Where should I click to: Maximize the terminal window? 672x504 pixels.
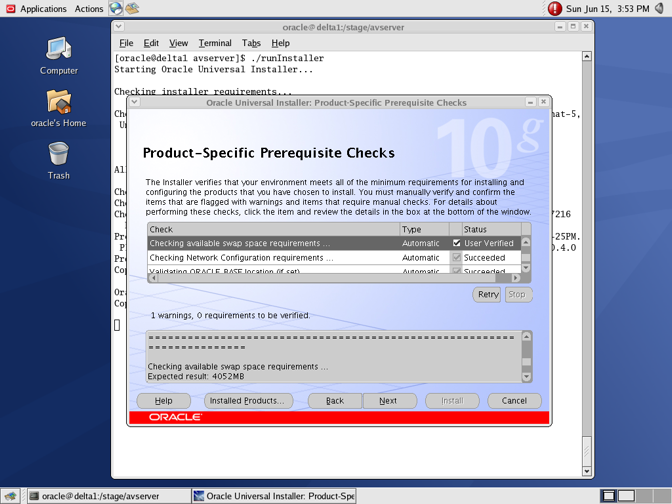pyautogui.click(x=573, y=27)
